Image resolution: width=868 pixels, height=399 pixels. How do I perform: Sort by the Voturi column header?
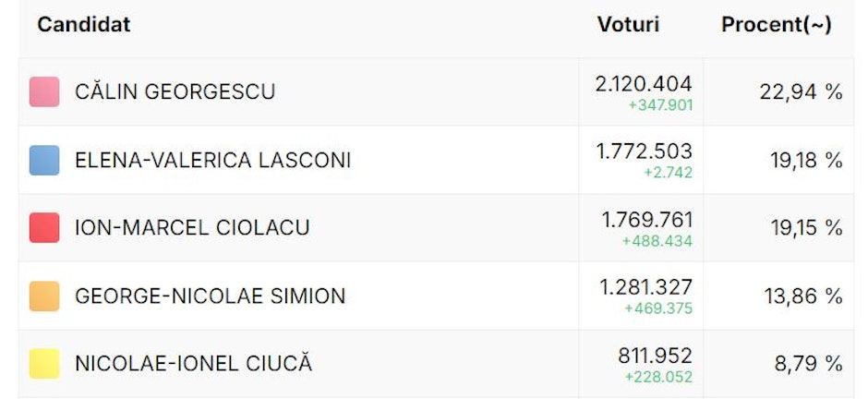(x=628, y=24)
